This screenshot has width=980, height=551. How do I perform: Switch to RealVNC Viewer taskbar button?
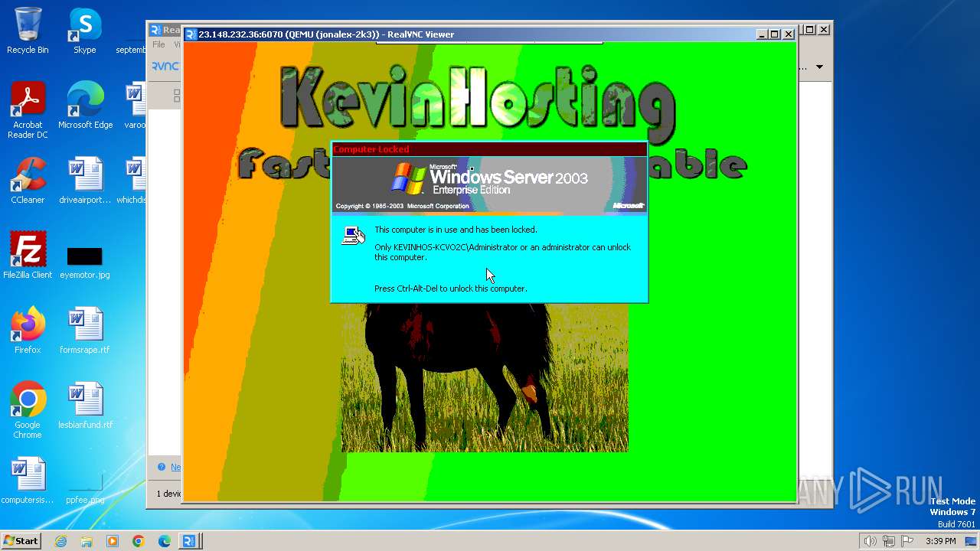[x=190, y=541]
